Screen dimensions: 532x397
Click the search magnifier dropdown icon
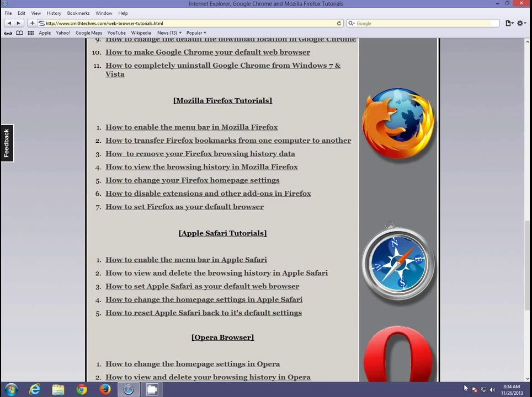coord(352,23)
